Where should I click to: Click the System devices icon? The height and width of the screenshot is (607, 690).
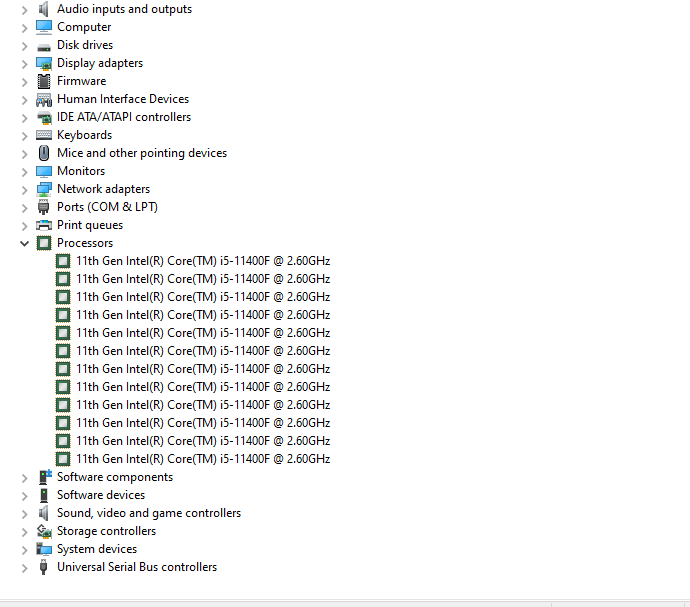(x=44, y=549)
